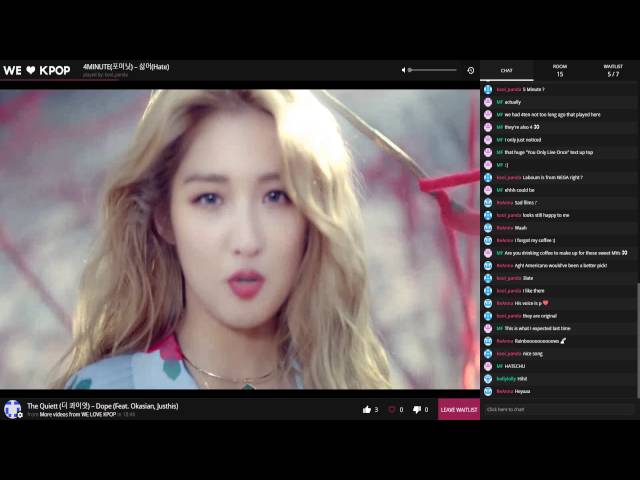The width and height of the screenshot is (640, 480).
Task: Click the avatar beside '5 Minute ?' message
Action: 488,89
